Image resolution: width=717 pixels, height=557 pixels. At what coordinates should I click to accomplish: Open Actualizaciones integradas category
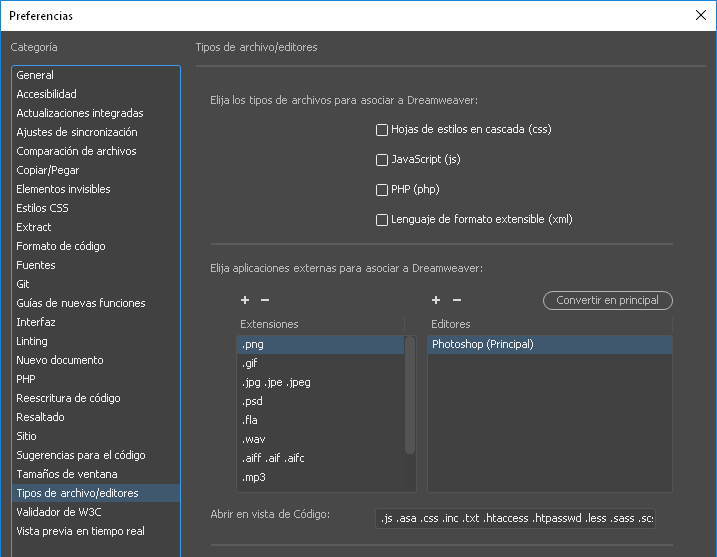(x=96, y=113)
